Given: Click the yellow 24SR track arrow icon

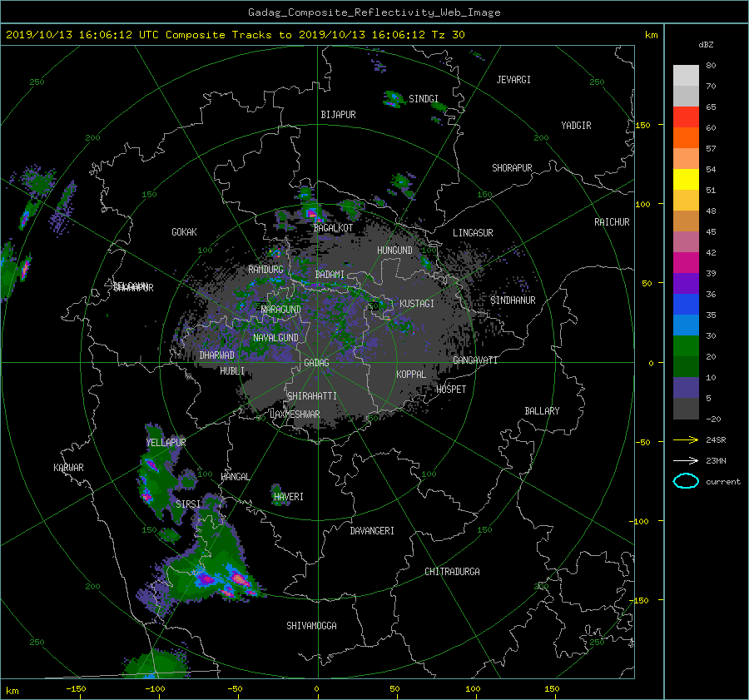Looking at the screenshot, I should click(x=686, y=440).
